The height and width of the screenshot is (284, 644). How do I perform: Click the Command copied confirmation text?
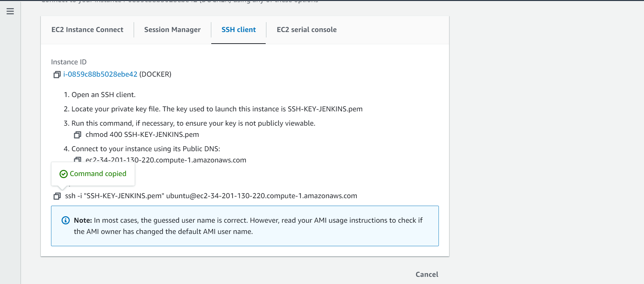pos(98,174)
